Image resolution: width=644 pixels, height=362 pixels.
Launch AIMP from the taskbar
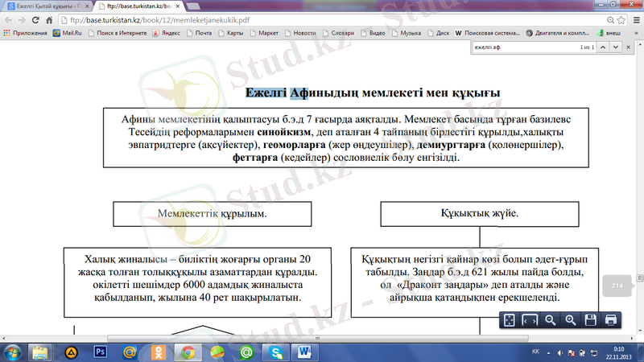[x=71, y=352]
